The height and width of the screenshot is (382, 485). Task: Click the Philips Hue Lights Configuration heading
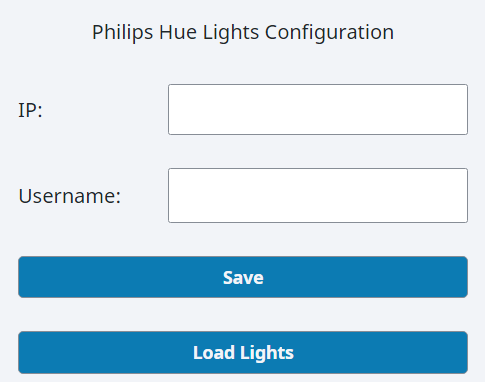coord(243,33)
